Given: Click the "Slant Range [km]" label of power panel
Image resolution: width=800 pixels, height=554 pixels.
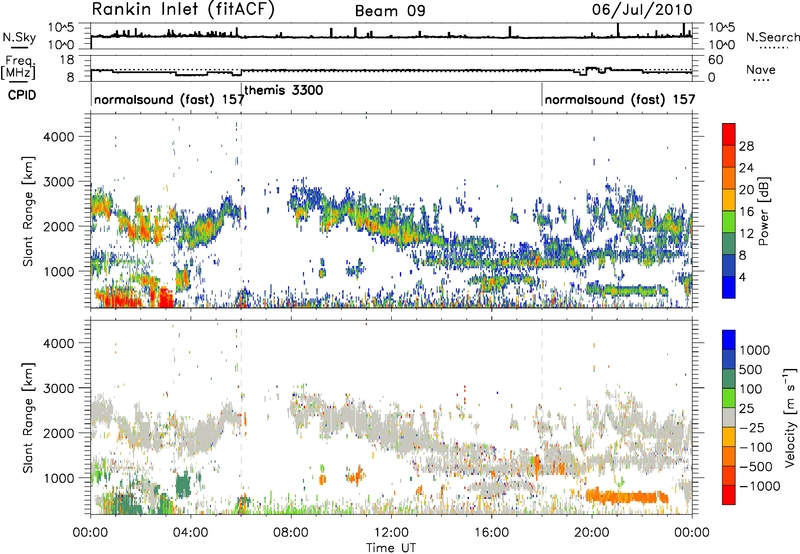Looking at the screenshot, I should point(28,211).
